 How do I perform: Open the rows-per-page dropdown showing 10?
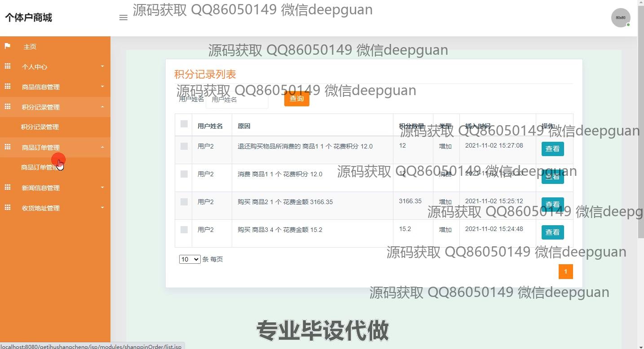190,259
